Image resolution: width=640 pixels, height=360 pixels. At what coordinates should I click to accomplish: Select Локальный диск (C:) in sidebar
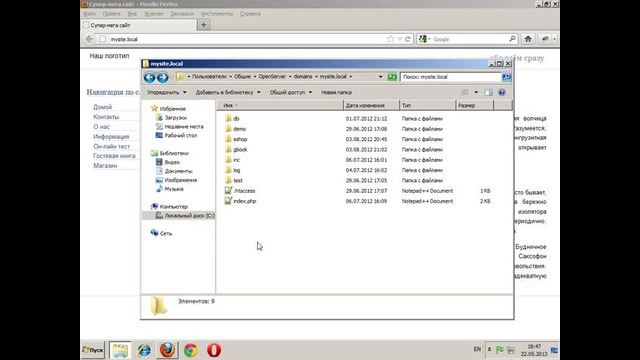(x=185, y=216)
